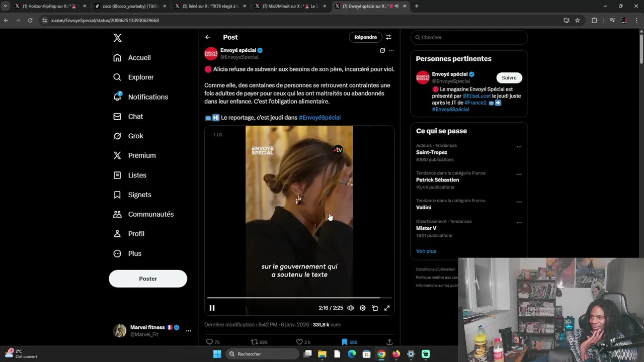Open Vallini trend options menu

pos(519,202)
